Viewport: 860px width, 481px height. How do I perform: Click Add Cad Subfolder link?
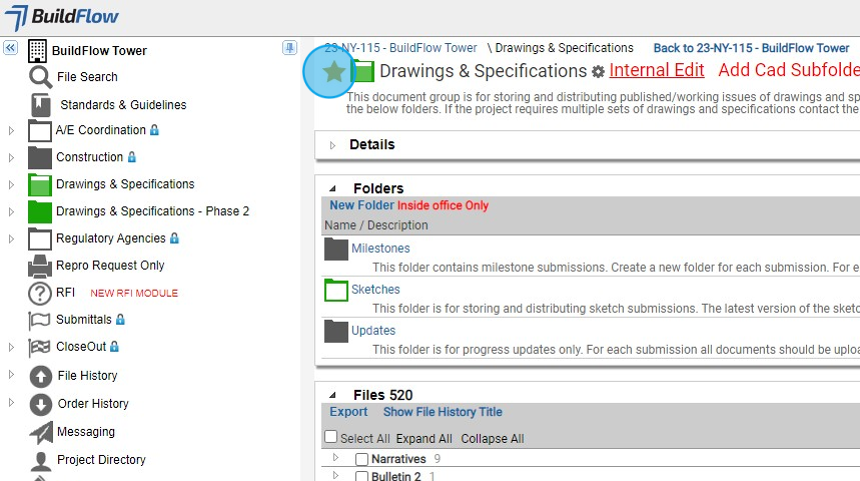[789, 70]
